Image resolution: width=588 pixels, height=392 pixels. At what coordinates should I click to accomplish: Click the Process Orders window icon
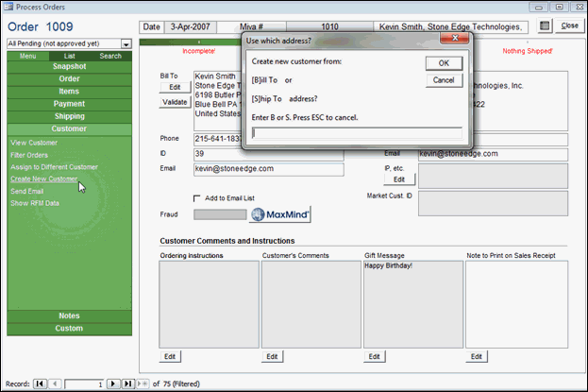click(8, 7)
